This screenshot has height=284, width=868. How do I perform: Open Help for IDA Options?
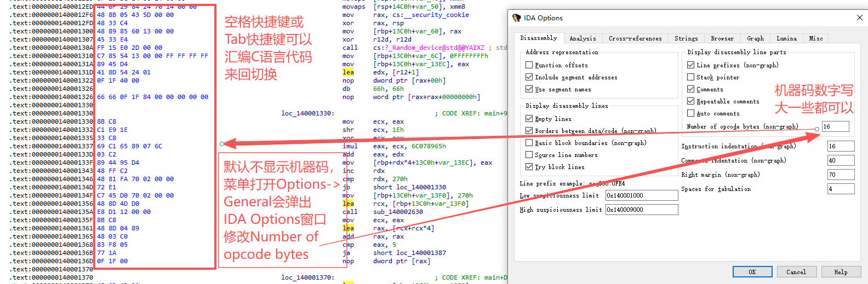(841, 272)
